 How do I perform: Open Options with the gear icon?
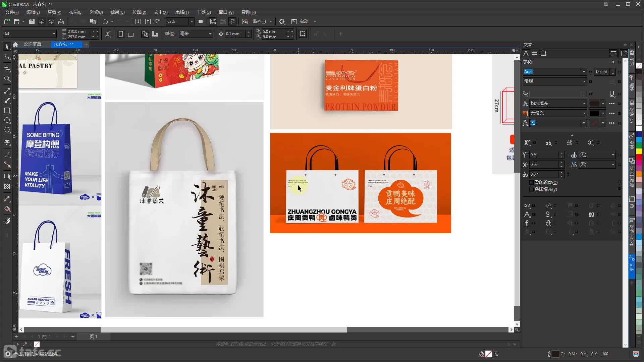(282, 21)
